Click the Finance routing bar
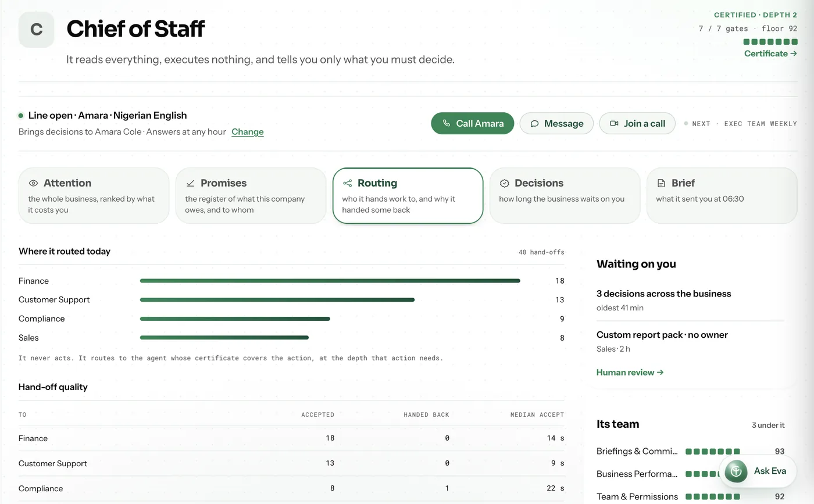This screenshot has height=504, width=814. point(330,281)
